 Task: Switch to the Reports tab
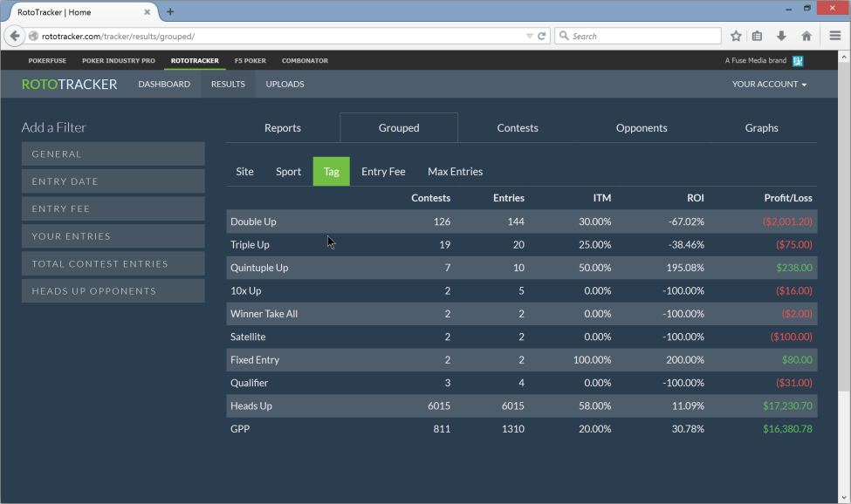pyautogui.click(x=282, y=128)
